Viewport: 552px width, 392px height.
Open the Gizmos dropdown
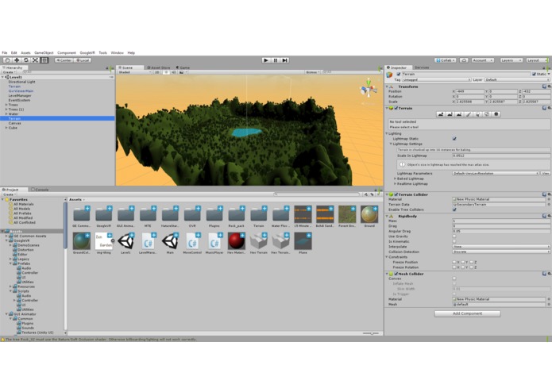click(313, 72)
